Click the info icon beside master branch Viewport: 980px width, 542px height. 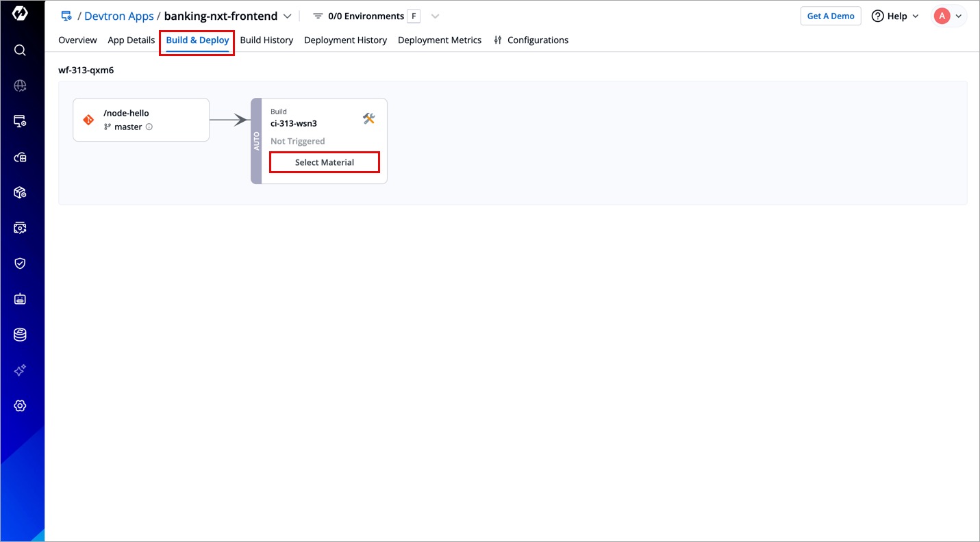149,127
